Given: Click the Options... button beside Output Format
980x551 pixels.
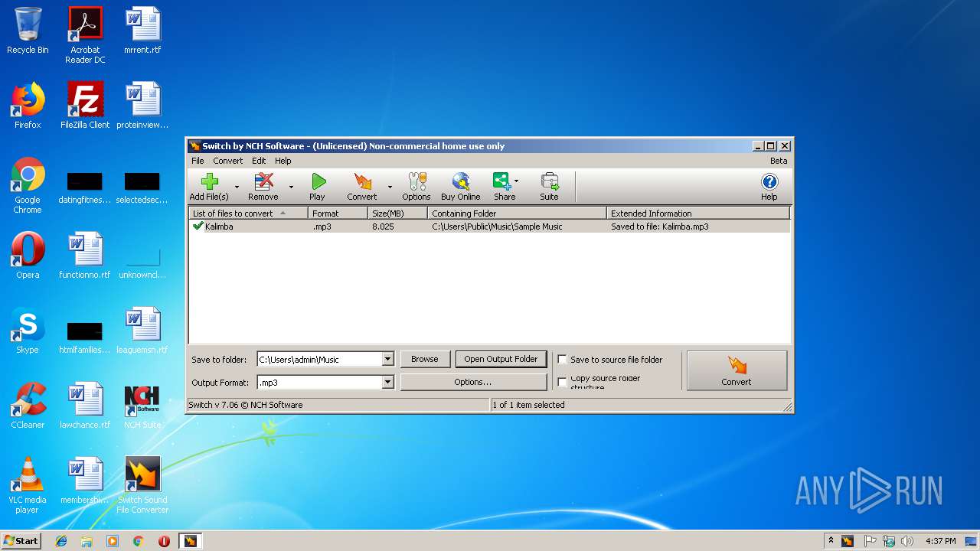Looking at the screenshot, I should point(473,382).
